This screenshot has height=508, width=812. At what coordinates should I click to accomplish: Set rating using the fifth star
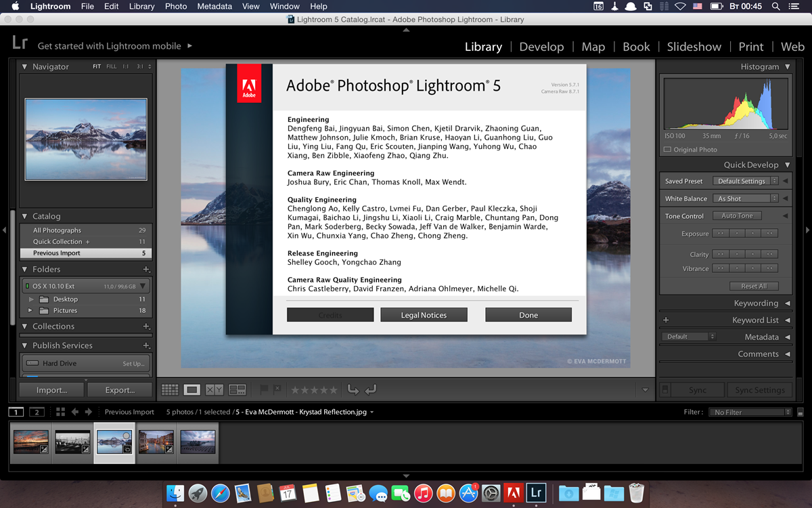(x=333, y=389)
